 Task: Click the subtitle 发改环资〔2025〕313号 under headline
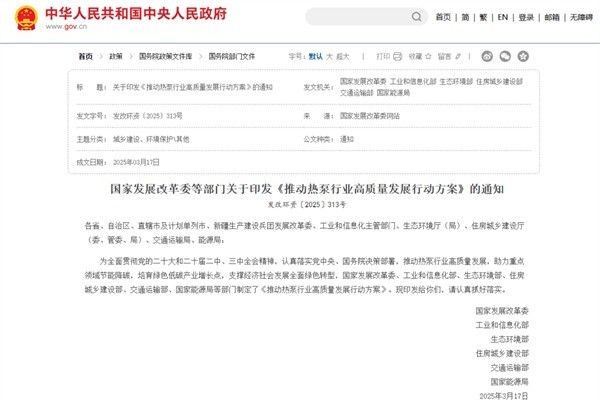[307, 205]
